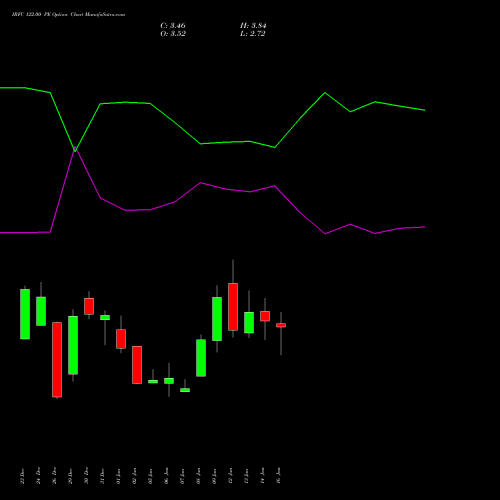The image size is (500, 500).
Task: Click the green candlestick above 24 Dec
Action: click(41, 311)
